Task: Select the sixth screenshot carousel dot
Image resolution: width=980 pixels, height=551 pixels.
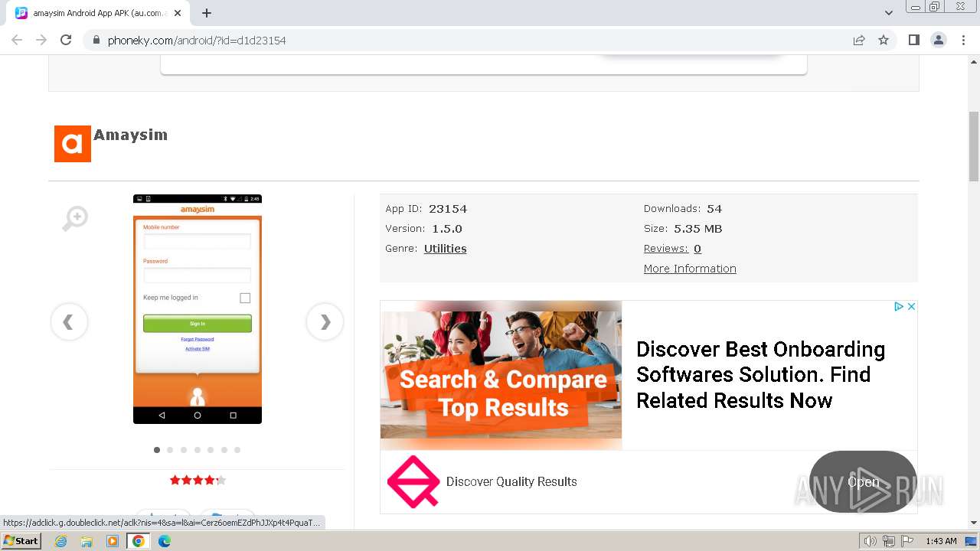Action: (x=224, y=450)
